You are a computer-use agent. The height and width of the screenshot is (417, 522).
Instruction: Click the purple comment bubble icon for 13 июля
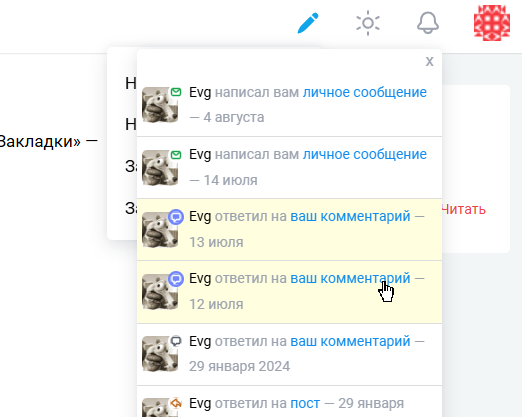(176, 217)
